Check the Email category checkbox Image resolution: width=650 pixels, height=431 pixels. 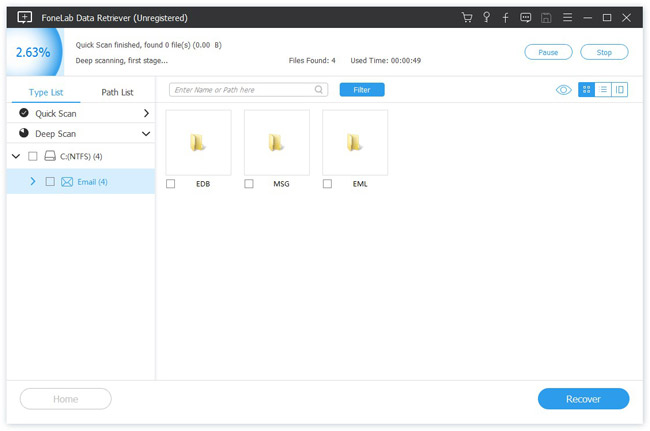pyautogui.click(x=50, y=182)
